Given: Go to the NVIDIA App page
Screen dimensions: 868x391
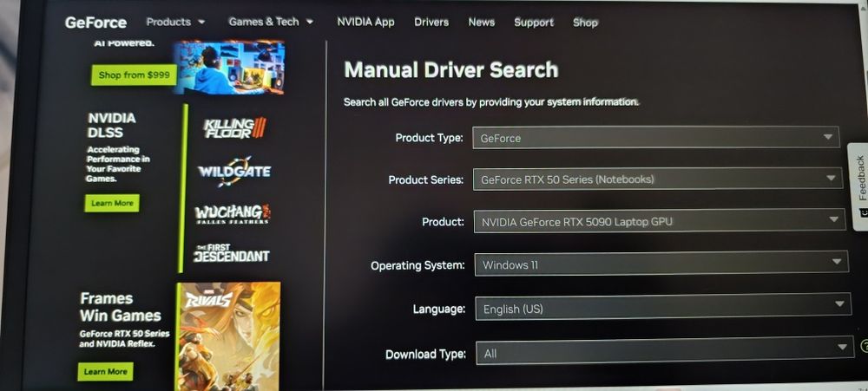Looking at the screenshot, I should 366,23.
